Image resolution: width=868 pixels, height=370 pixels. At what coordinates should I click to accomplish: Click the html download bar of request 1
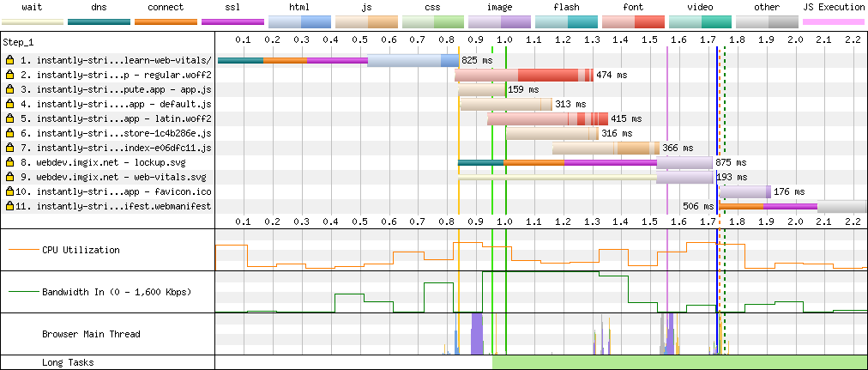tap(413, 60)
